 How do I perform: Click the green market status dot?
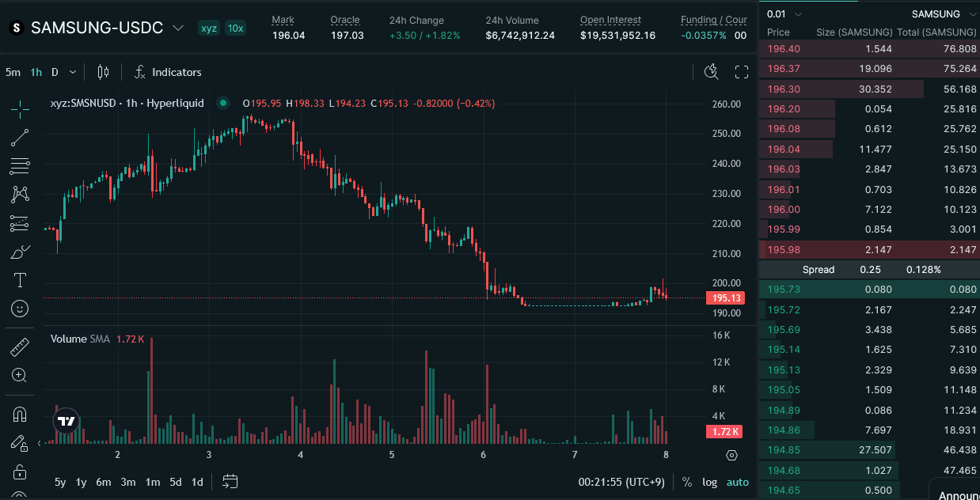pos(223,103)
